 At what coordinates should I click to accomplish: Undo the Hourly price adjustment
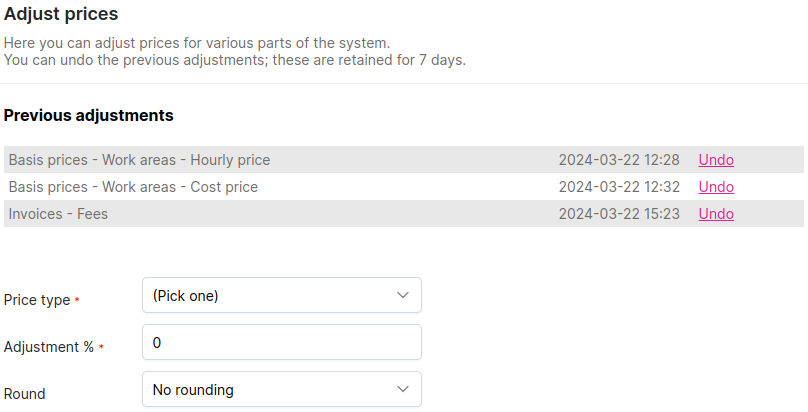716,160
